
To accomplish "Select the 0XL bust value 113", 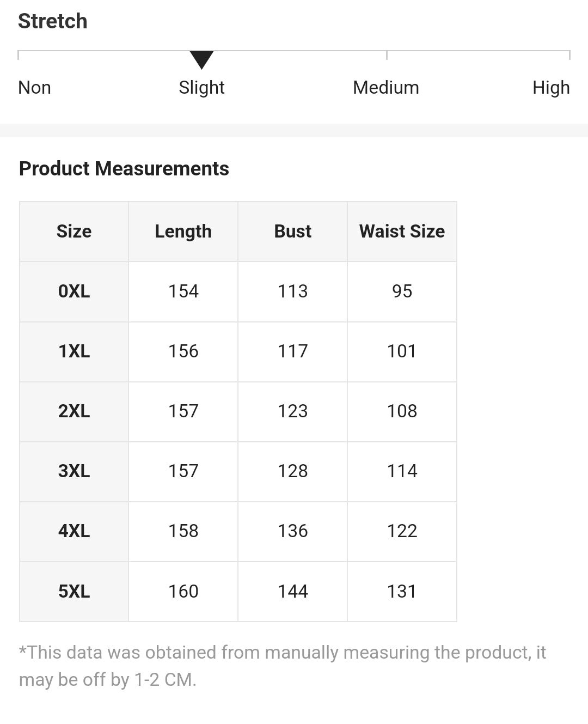I will click(x=292, y=291).
